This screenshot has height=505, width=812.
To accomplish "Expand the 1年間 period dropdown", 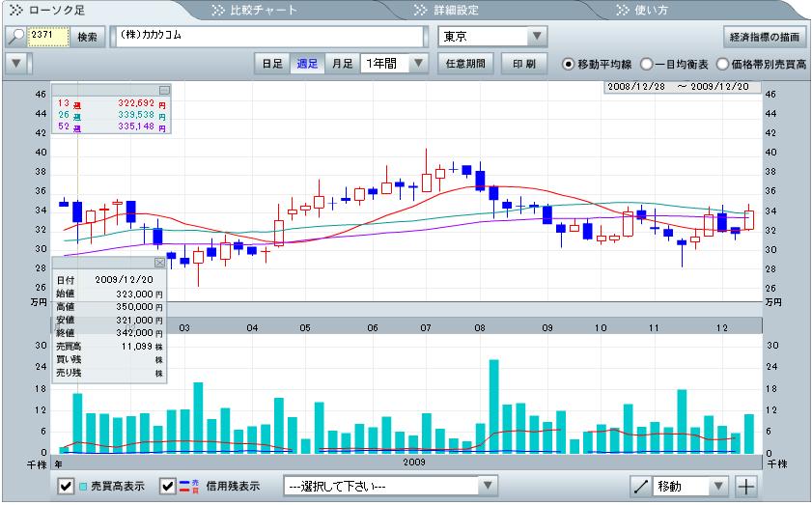I will pyautogui.click(x=417, y=64).
